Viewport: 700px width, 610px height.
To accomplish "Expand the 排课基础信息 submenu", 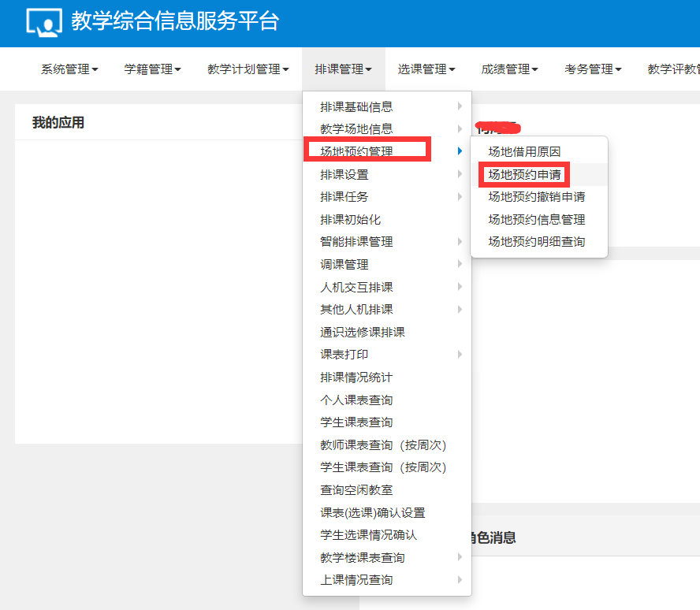I will [x=356, y=106].
